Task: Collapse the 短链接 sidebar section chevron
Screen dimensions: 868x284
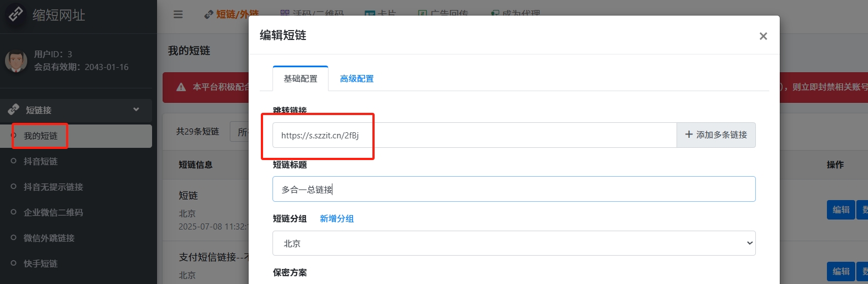Action: click(x=137, y=110)
